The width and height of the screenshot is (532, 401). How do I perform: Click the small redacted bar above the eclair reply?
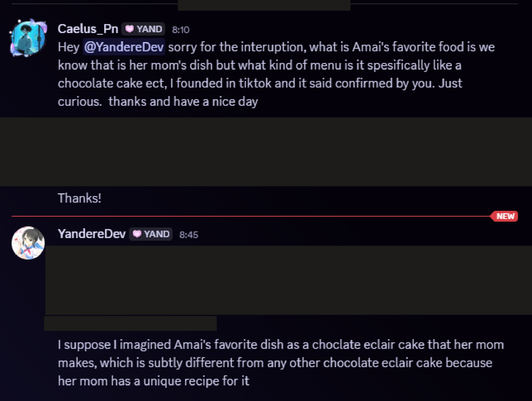click(x=130, y=323)
